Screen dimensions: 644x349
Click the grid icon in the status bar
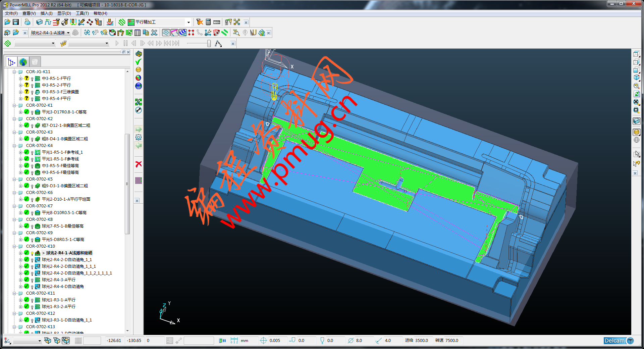[78, 341]
